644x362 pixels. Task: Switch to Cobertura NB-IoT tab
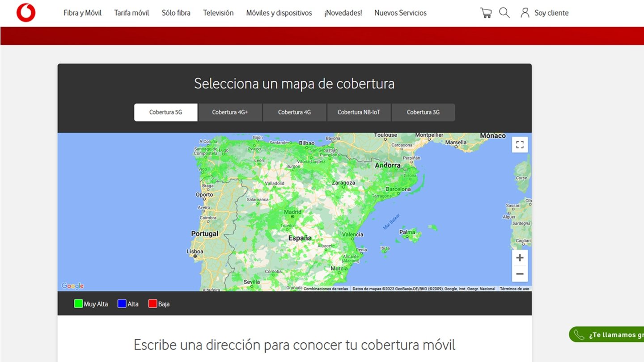[359, 112]
